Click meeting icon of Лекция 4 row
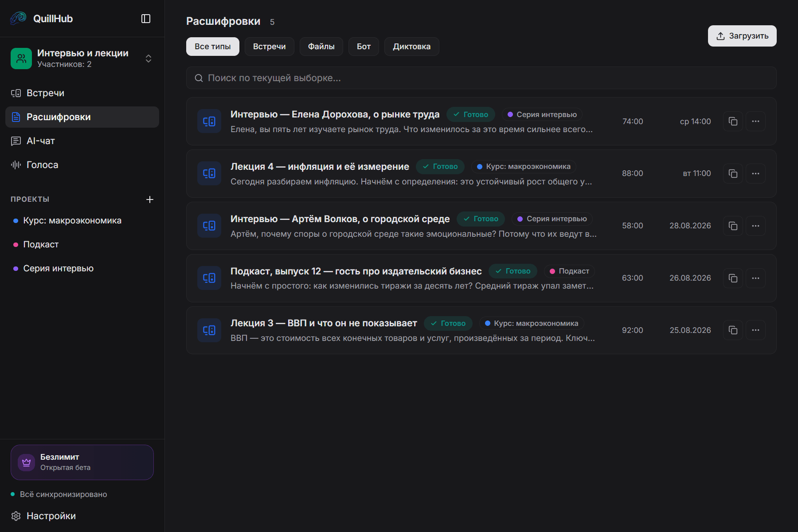This screenshot has height=532, width=798. (209, 173)
